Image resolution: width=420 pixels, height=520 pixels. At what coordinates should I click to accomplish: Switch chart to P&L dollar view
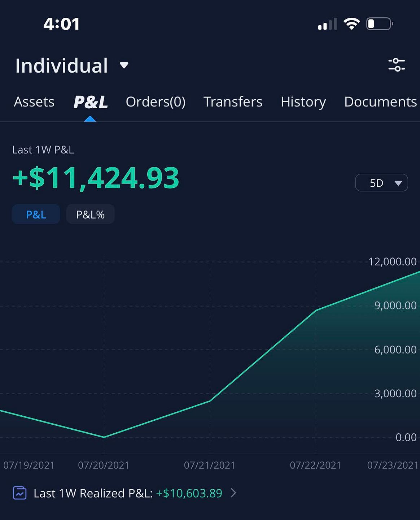pos(36,214)
